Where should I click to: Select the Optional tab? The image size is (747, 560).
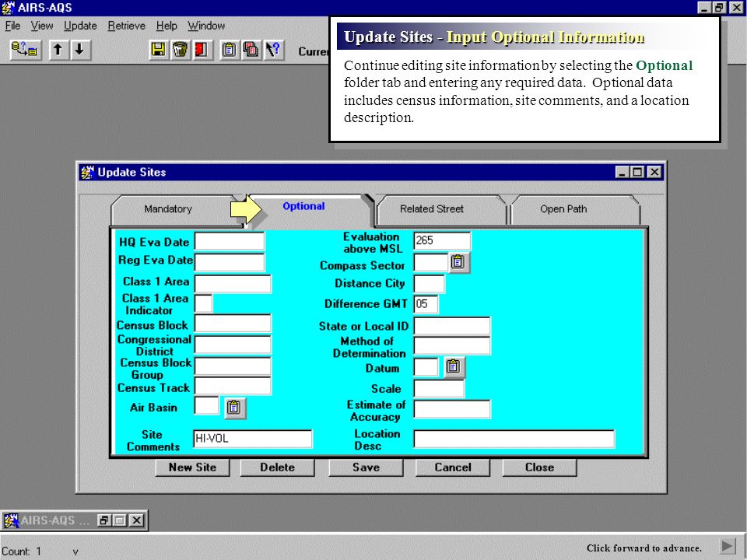click(304, 206)
